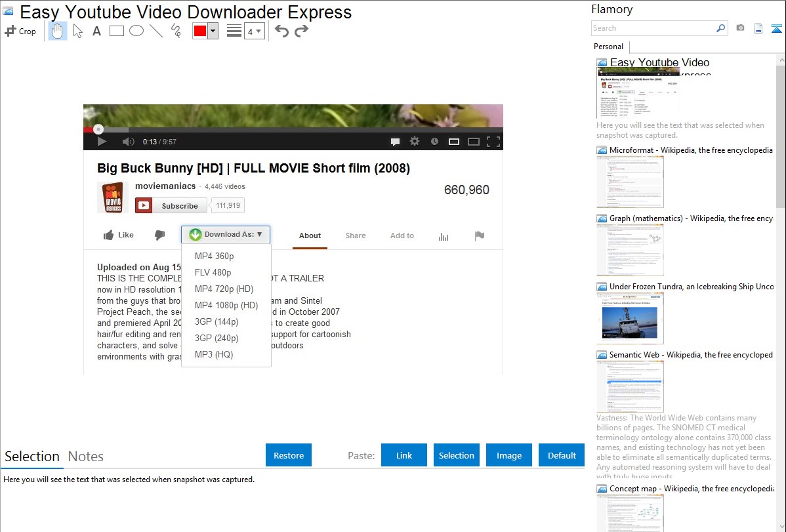Undo the last annotation

(281, 31)
